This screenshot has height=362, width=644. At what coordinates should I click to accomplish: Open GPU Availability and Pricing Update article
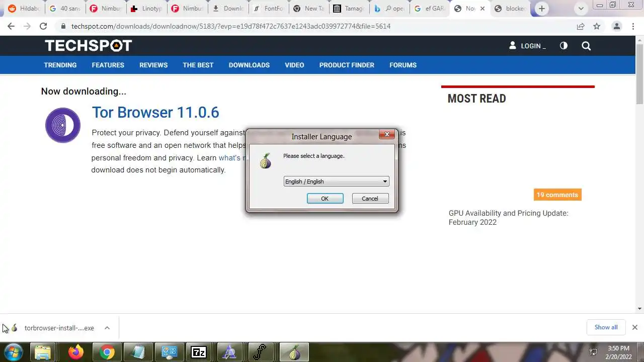(508, 218)
